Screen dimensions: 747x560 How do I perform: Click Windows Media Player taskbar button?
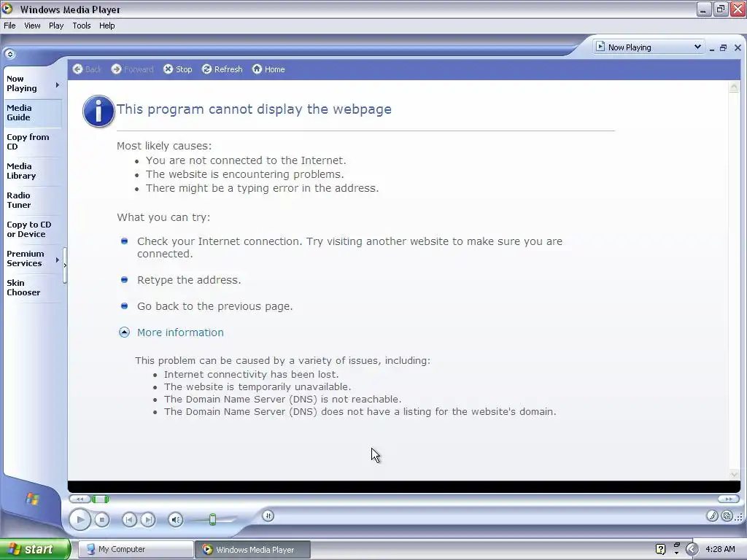point(253,549)
